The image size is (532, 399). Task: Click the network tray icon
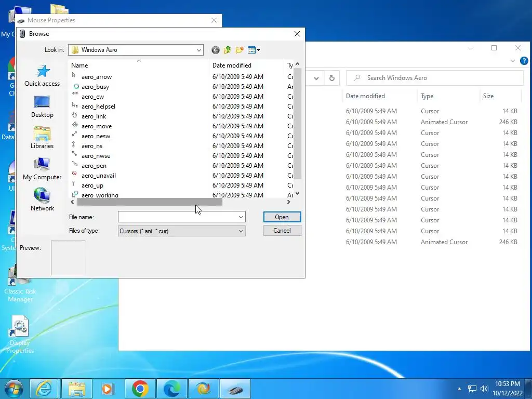point(472,389)
